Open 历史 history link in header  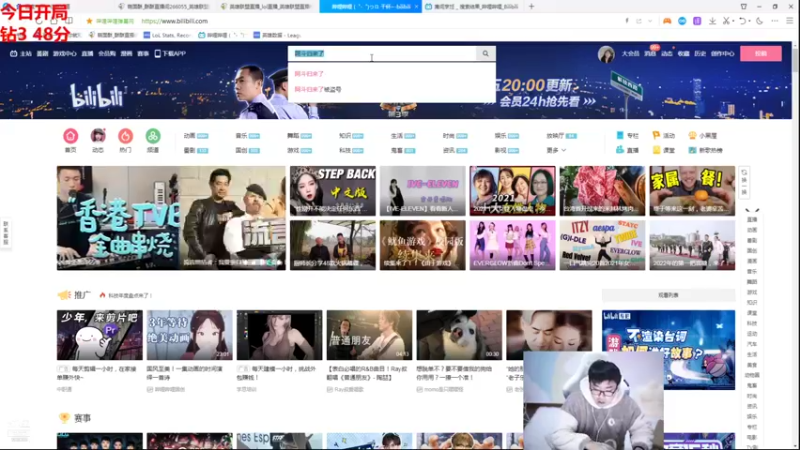coord(700,54)
